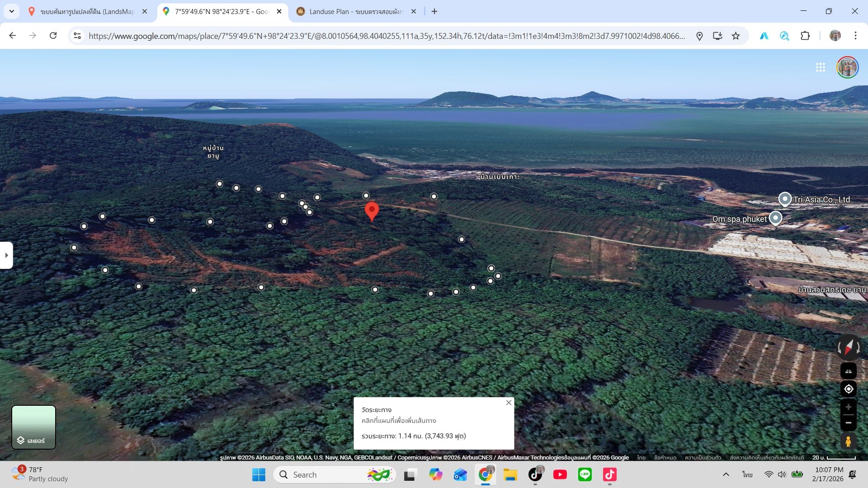
Task: Open the Windows Start menu
Action: tap(259, 474)
